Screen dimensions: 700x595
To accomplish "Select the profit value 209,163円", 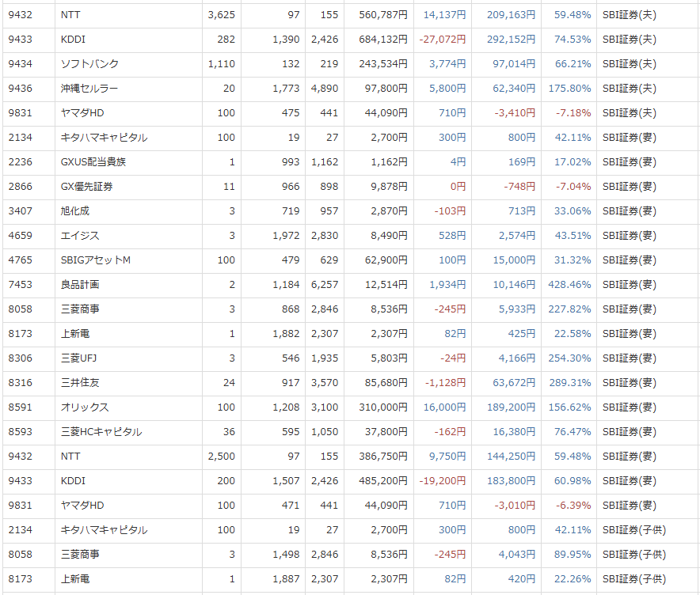I will [511, 15].
